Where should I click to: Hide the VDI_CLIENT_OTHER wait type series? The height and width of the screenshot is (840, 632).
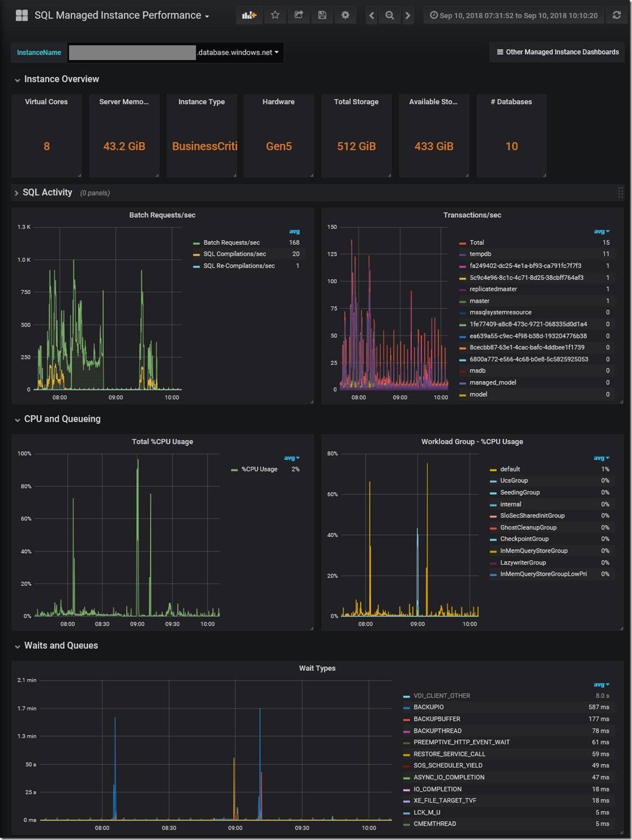coord(442,695)
